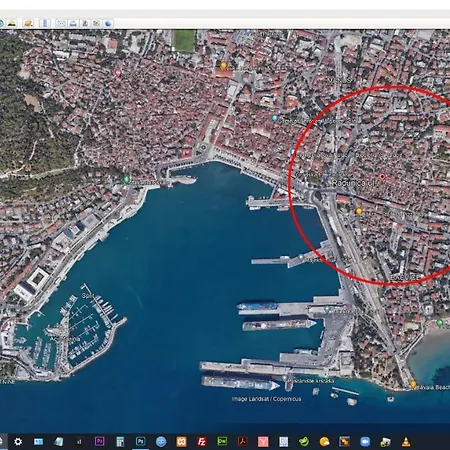This screenshot has height=450, width=450.
Task: Select the ruler measurement tool
Action: 45,23
